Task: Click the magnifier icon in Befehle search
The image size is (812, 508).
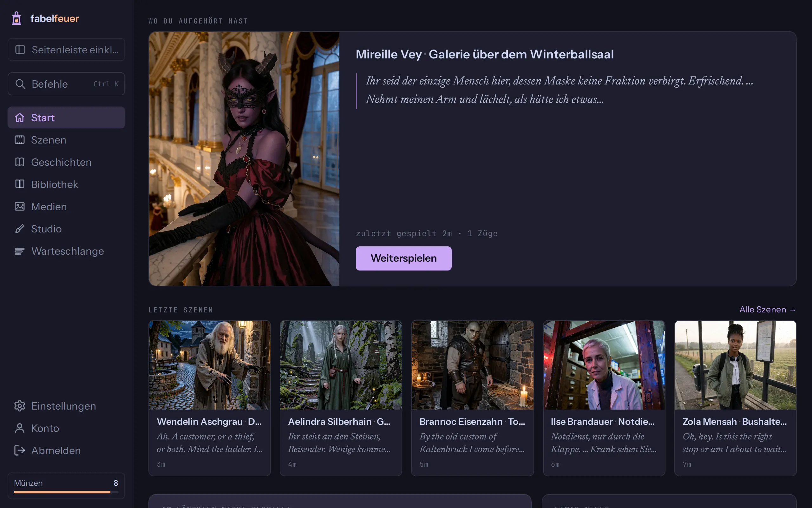Action: [x=20, y=84]
